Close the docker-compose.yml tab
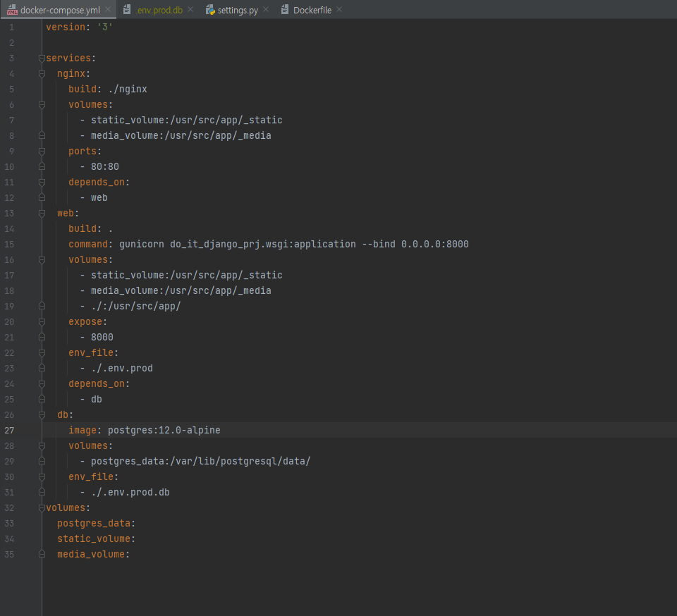Image resolution: width=677 pixels, height=616 pixels. click(x=108, y=9)
